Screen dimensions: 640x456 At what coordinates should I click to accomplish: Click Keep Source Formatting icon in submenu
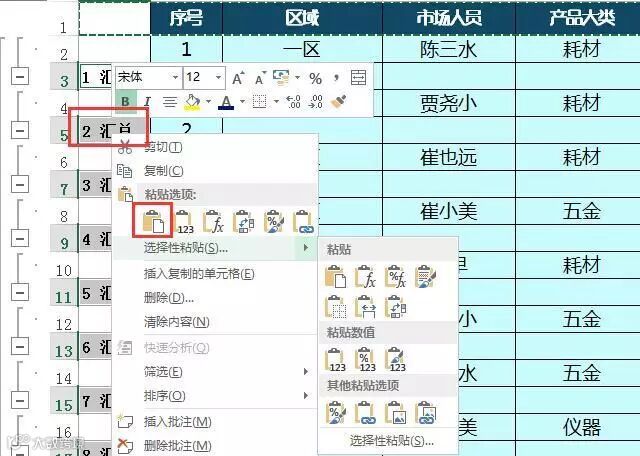425,276
